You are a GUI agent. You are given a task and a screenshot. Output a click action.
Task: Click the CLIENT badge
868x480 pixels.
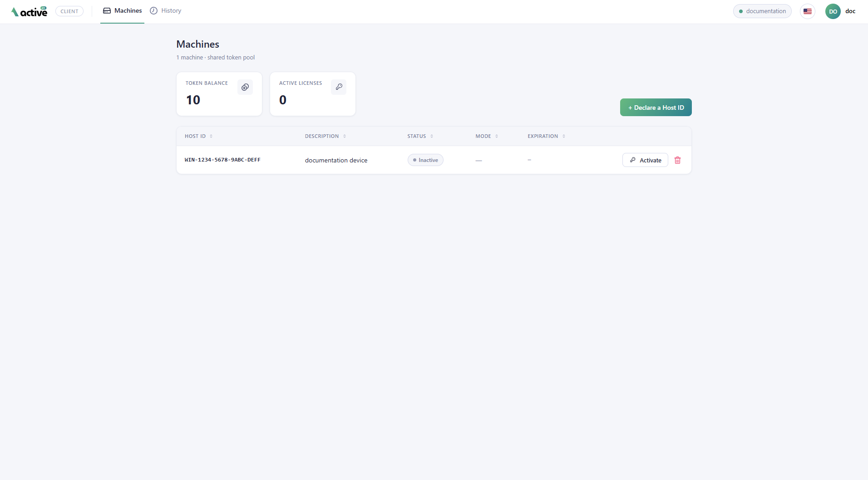(x=69, y=11)
